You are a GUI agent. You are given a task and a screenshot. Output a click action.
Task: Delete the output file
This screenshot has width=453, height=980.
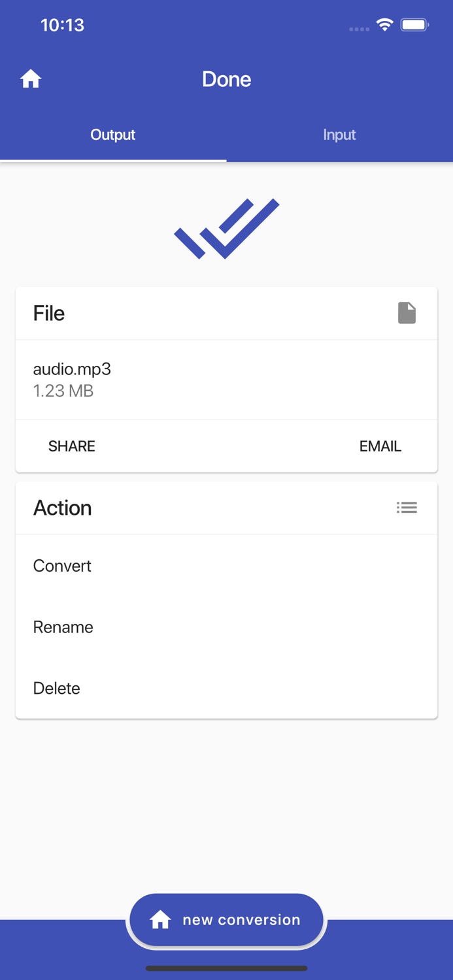click(56, 688)
